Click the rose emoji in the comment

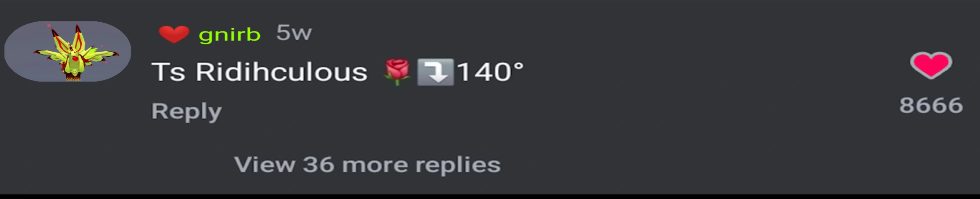[397, 72]
